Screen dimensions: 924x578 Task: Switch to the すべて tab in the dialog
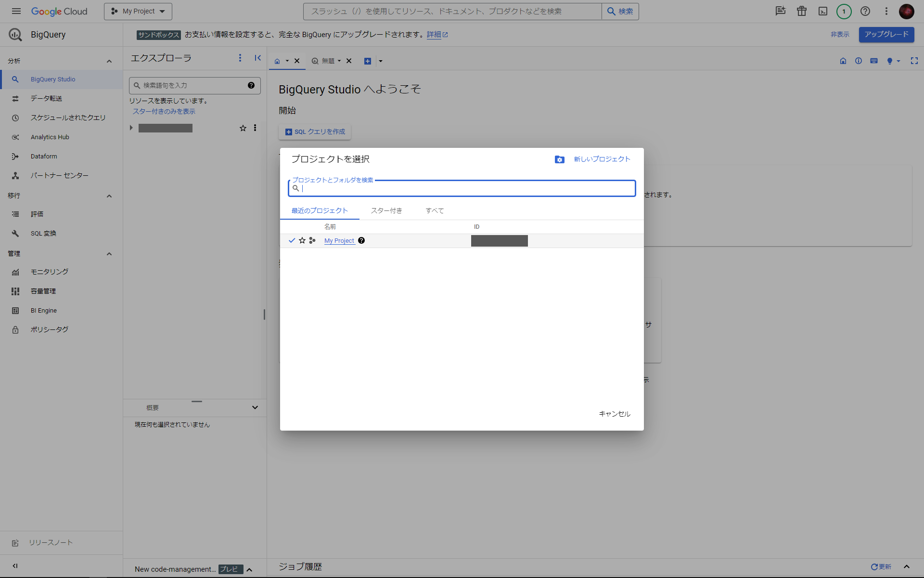coord(435,210)
